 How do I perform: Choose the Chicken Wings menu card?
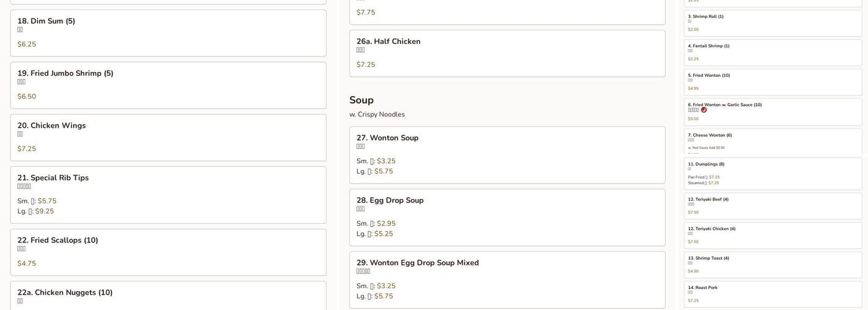tap(168, 137)
